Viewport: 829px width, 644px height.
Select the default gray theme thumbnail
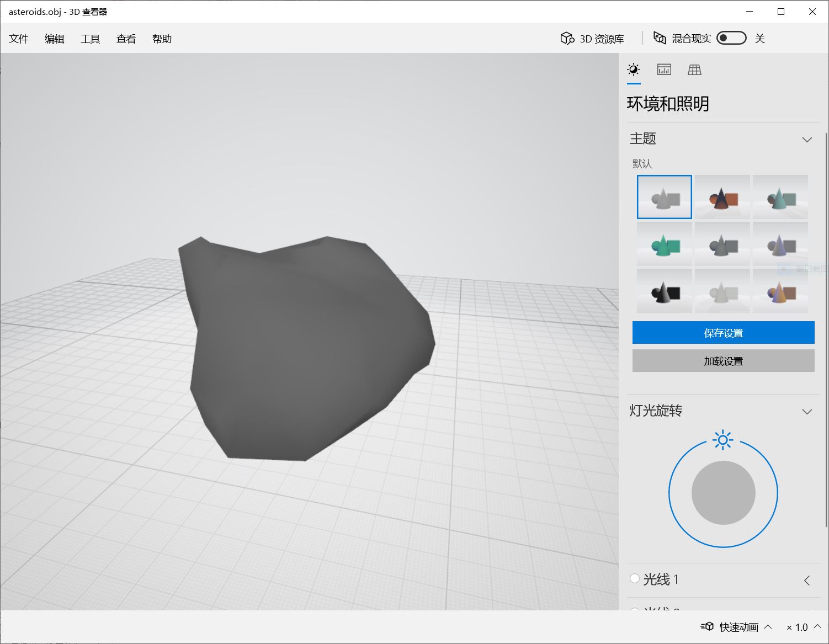(x=665, y=197)
